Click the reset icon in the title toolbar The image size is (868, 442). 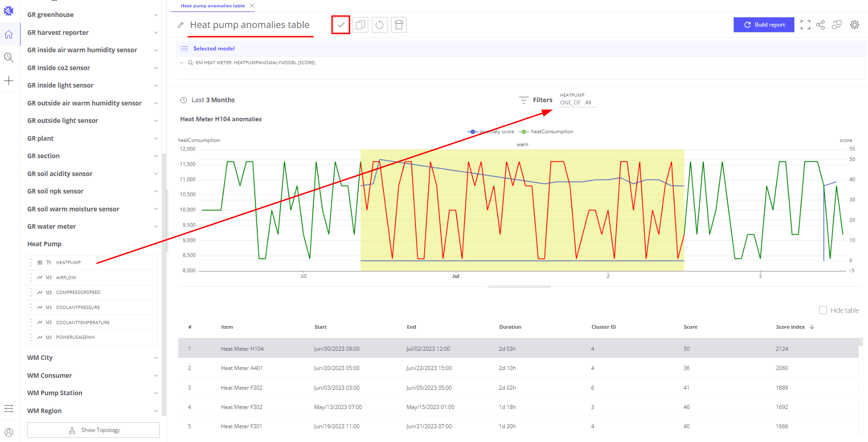[x=379, y=25]
